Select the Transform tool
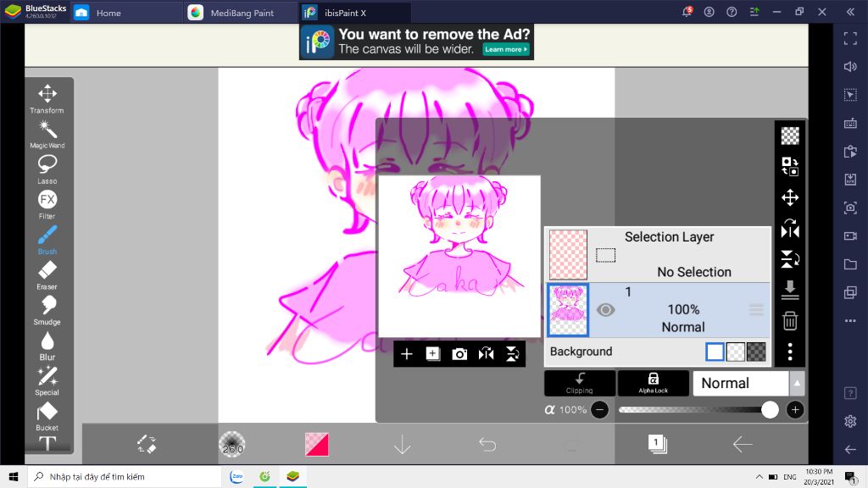Screen dimensions: 868x488 (x=47, y=99)
